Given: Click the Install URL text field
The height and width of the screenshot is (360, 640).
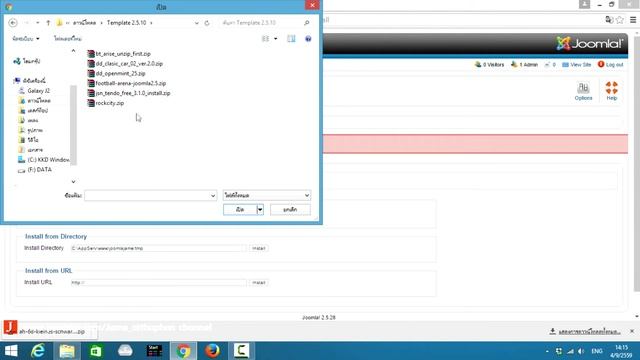Looking at the screenshot, I should coord(158,282).
